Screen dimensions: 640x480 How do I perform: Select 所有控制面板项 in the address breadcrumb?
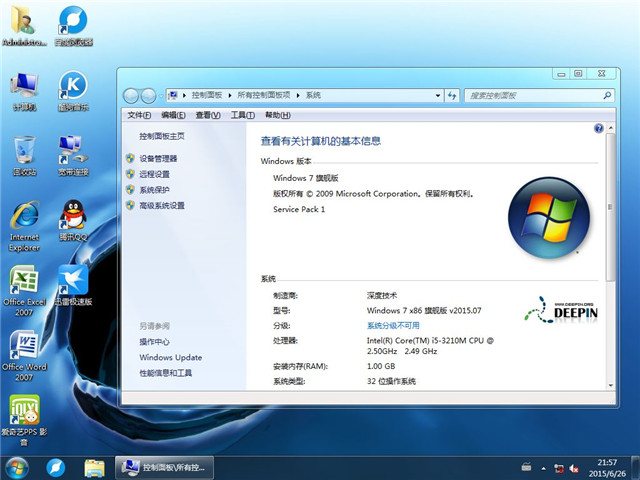click(x=264, y=95)
